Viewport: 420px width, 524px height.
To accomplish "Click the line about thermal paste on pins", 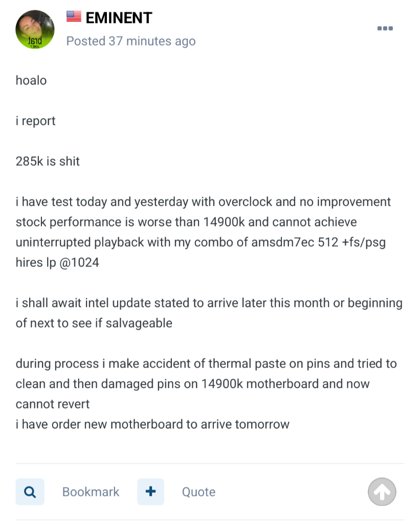I will [x=206, y=364].
